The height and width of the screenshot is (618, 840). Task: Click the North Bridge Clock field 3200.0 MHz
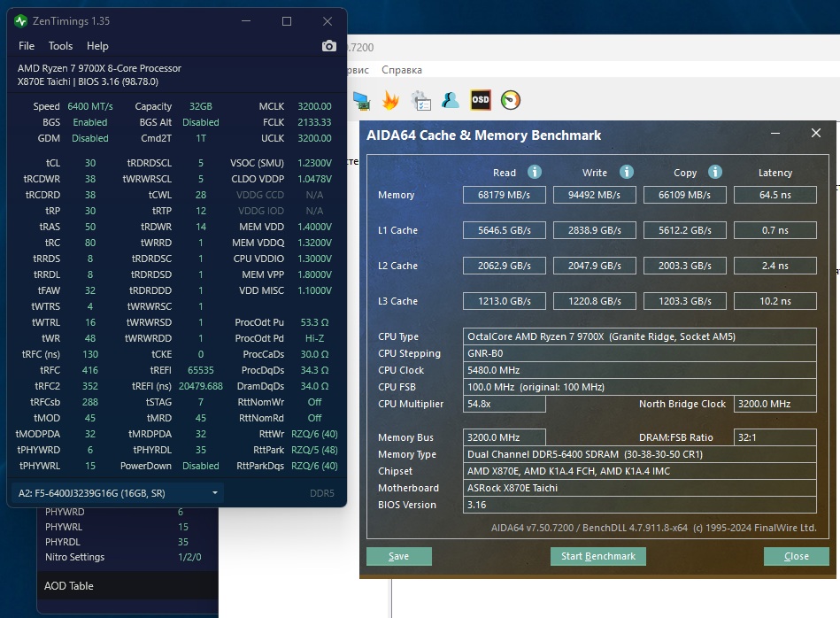[x=775, y=404]
